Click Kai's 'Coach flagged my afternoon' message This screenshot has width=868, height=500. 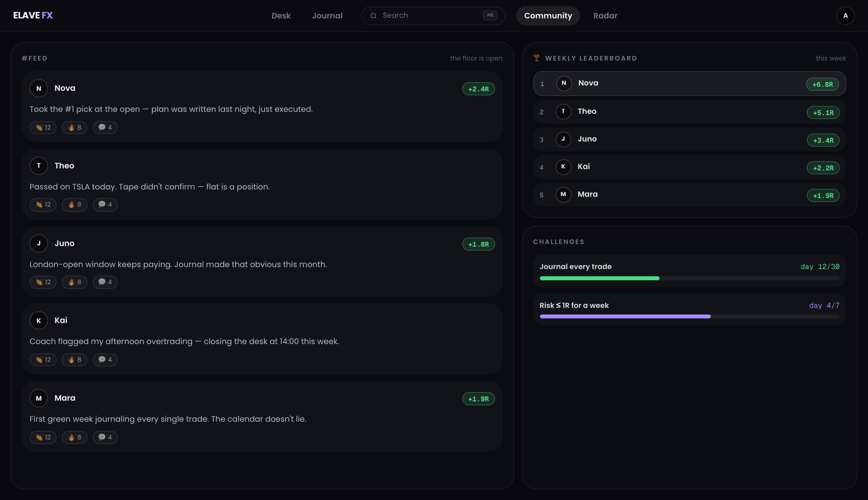click(x=184, y=341)
